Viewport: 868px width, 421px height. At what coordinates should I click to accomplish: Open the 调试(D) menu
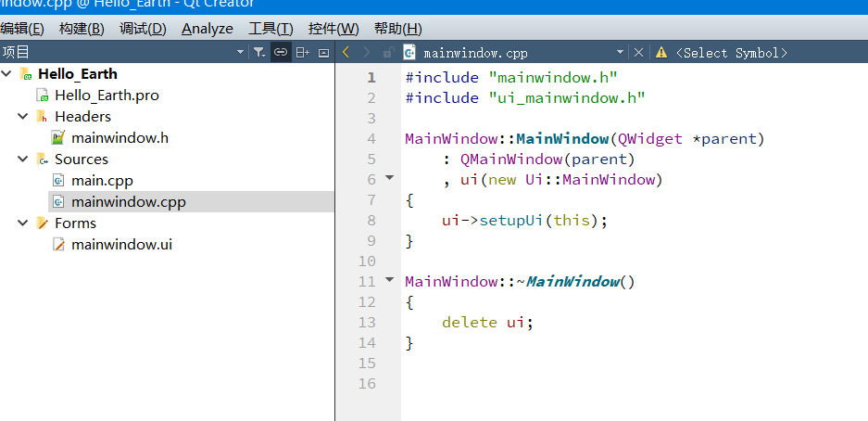[143, 29]
